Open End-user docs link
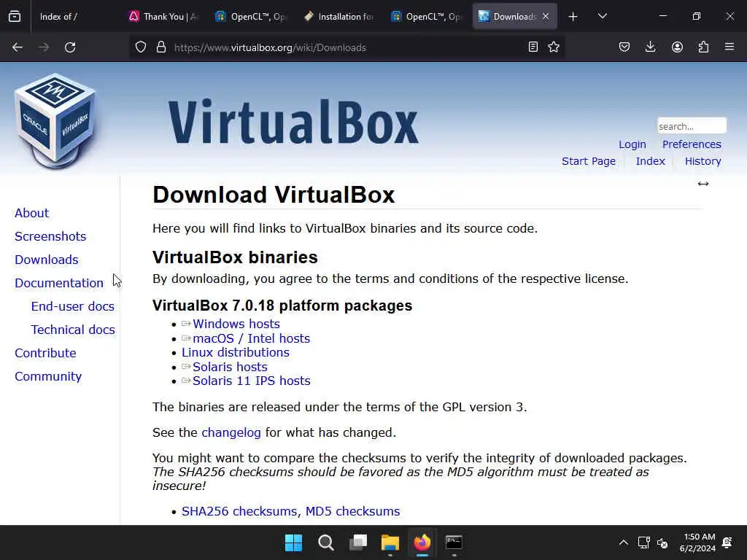This screenshot has width=747, height=560. click(x=72, y=306)
